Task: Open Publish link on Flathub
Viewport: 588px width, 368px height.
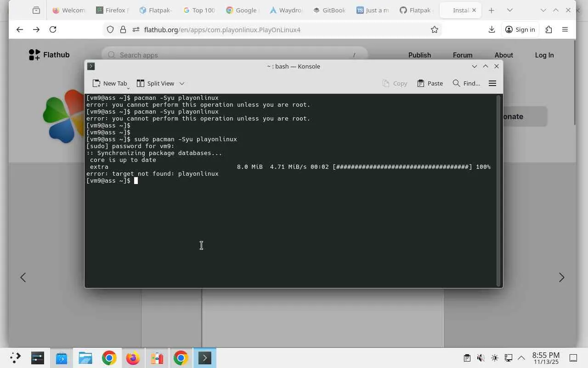Action: pos(419,55)
